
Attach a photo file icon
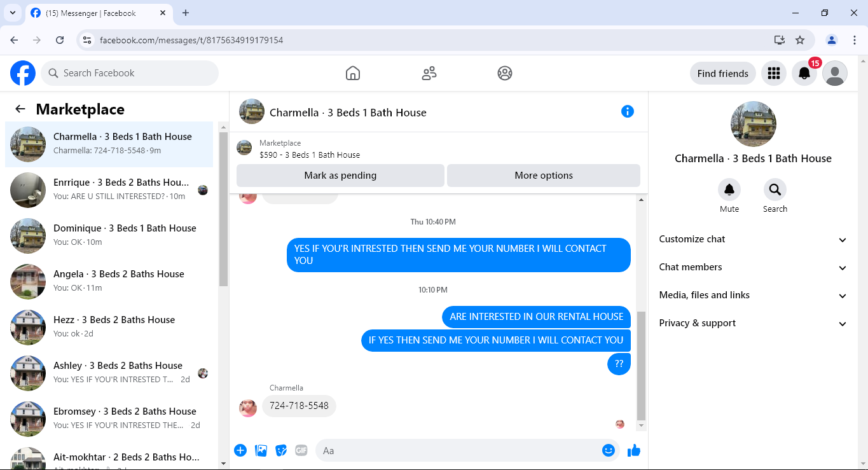[261, 450]
